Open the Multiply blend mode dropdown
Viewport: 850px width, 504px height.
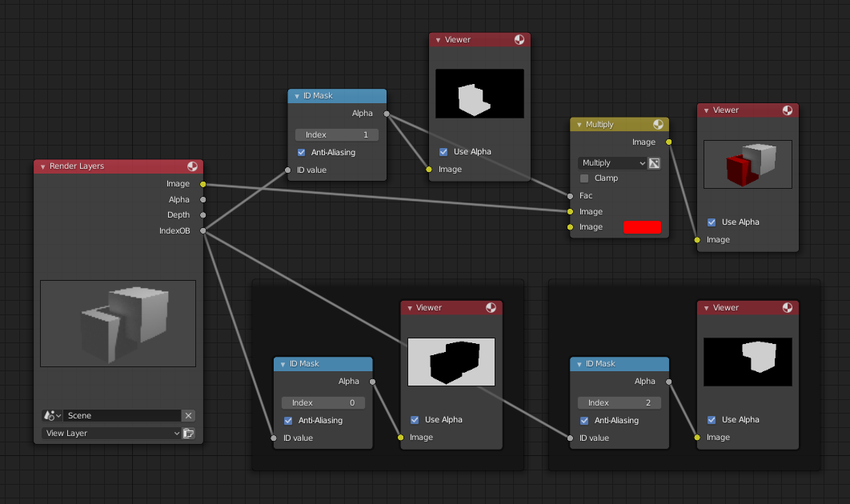point(610,162)
